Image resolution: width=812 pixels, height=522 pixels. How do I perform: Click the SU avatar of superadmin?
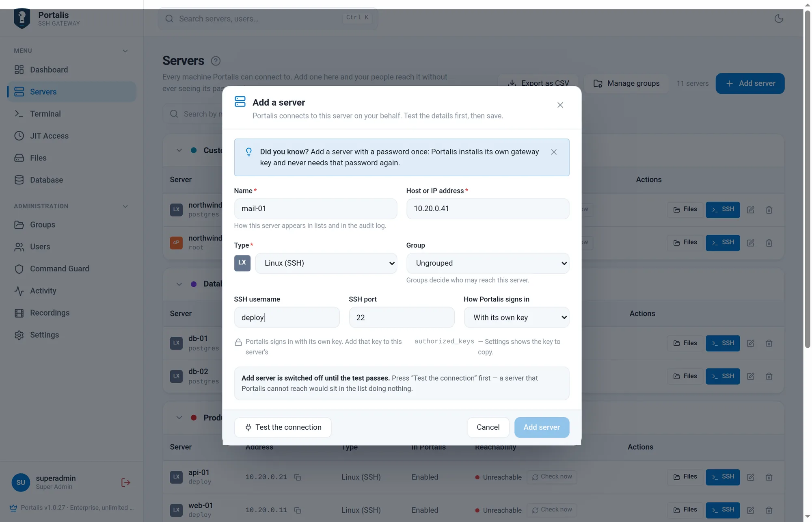pyautogui.click(x=21, y=482)
